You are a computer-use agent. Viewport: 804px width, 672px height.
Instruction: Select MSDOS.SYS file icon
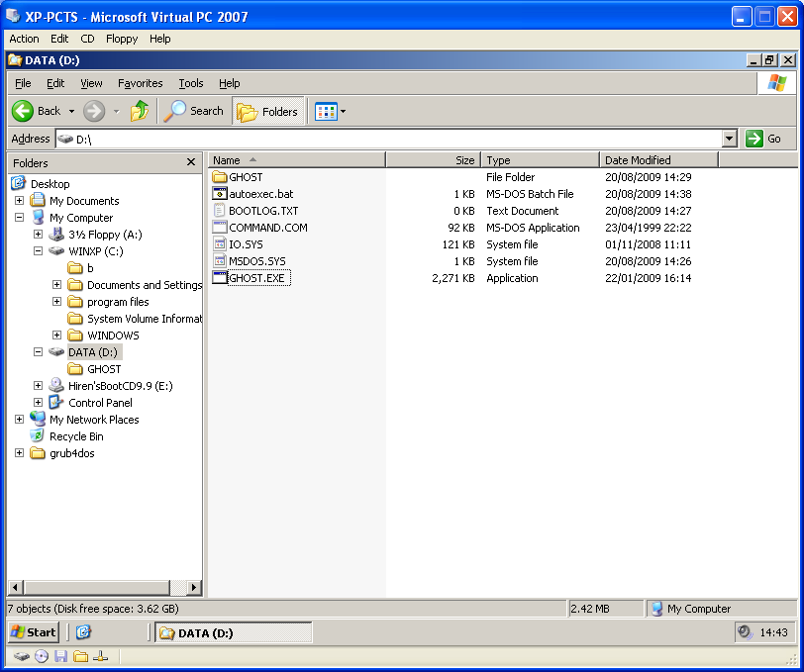220,261
